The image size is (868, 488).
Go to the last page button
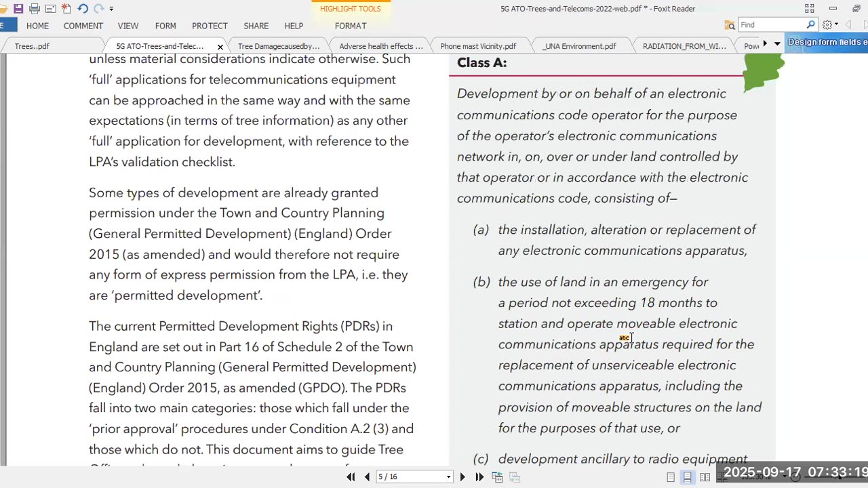coord(479,477)
